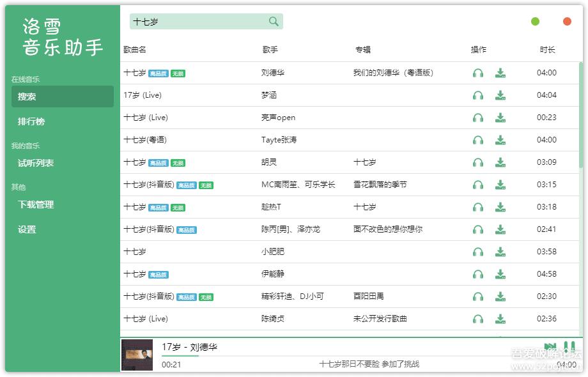Click the search box containing 十七岁
Viewport: 588px width, 377px height.
[x=198, y=22]
